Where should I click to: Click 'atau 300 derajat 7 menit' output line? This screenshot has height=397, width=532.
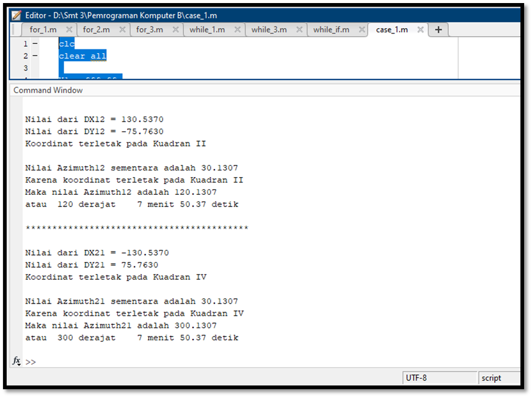[x=132, y=338]
